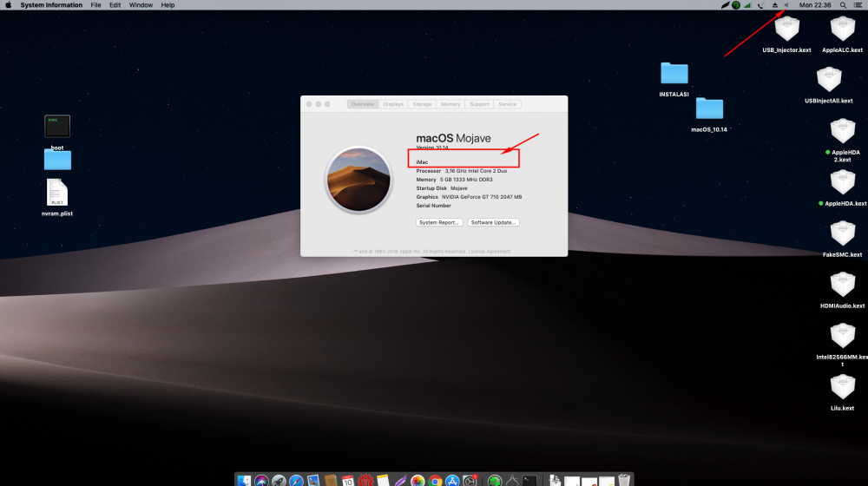Screen dimensions: 868x486
Task: Open Google Chrome from the Dock
Action: click(x=435, y=480)
